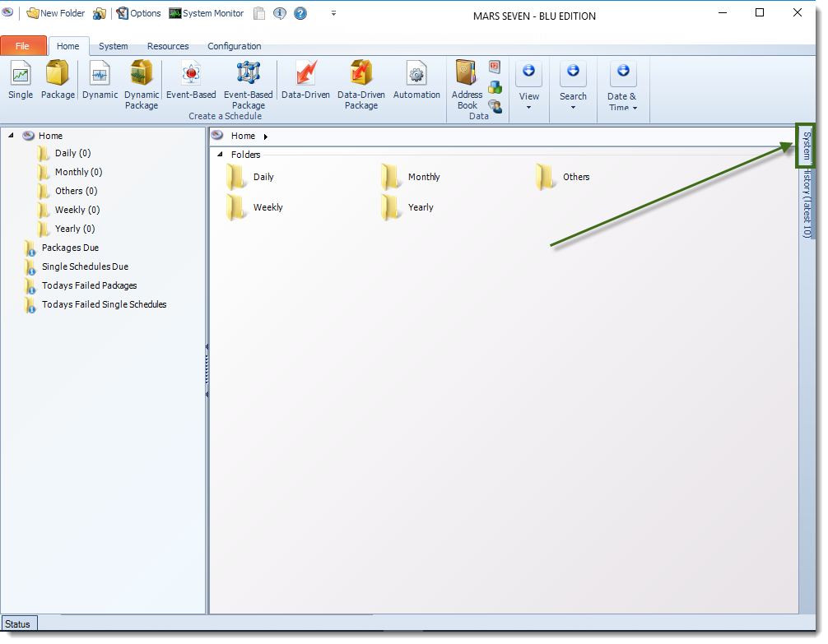This screenshot has height=644, width=828.
Task: Select Others (0) in the tree
Action: tap(76, 191)
